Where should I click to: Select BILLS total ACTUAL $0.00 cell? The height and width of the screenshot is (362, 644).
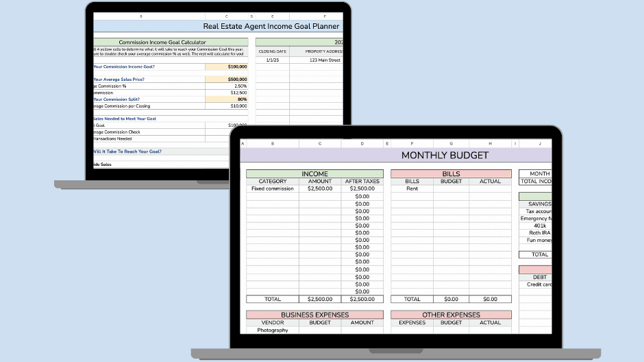click(x=490, y=299)
